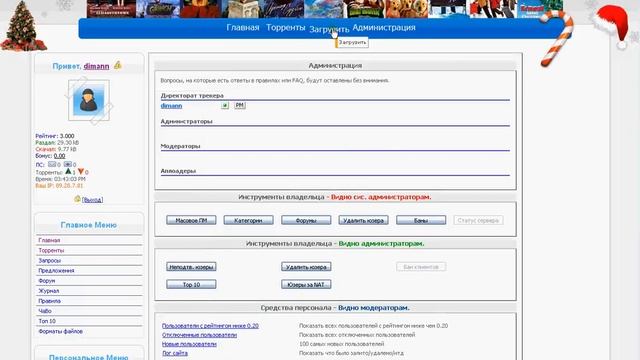Select Торренты in Главное Меню sidebar

(x=51, y=250)
